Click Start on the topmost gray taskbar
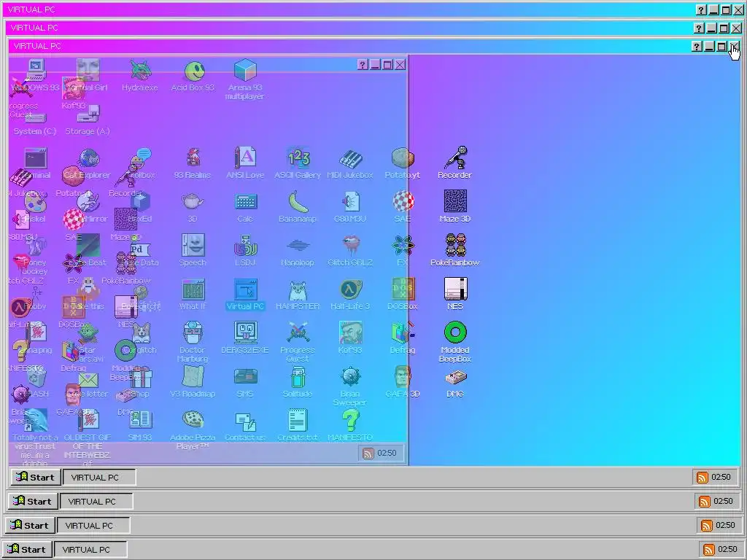Viewport: 747px width, 560px height. (35, 477)
